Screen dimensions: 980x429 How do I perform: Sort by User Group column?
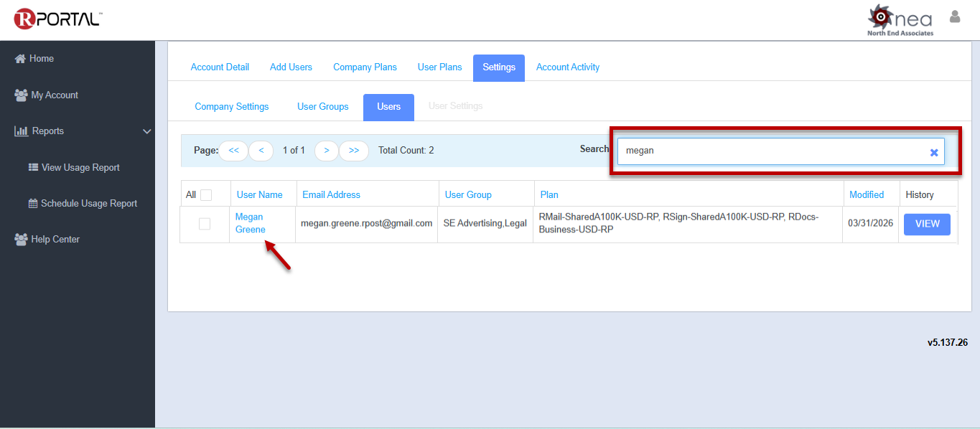tap(468, 195)
